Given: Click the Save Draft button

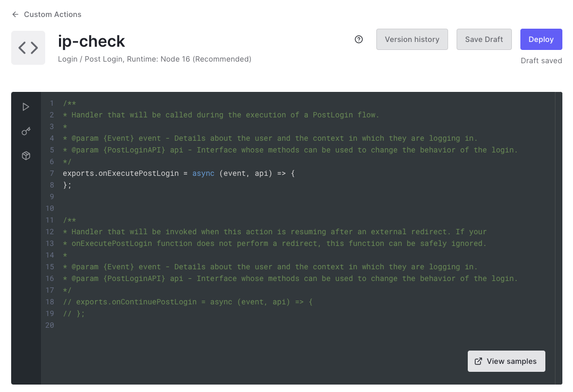Looking at the screenshot, I should click(484, 39).
